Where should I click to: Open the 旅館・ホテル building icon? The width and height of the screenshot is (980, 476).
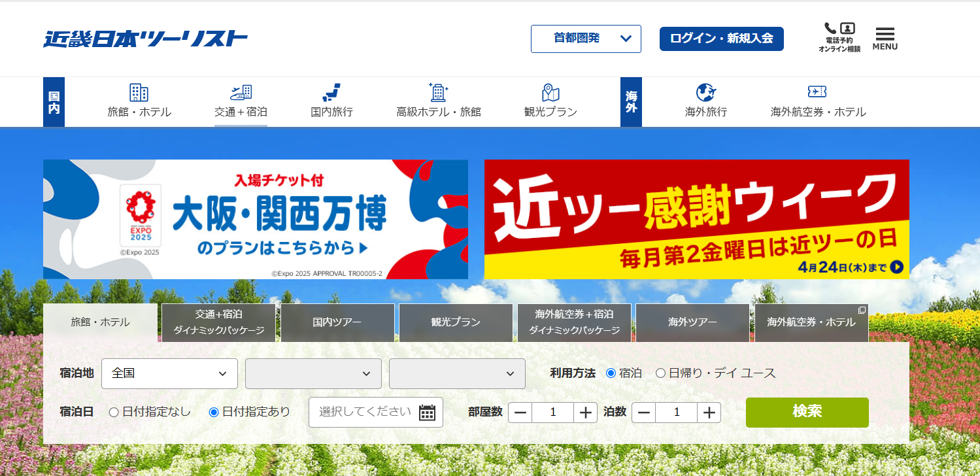pos(139,93)
